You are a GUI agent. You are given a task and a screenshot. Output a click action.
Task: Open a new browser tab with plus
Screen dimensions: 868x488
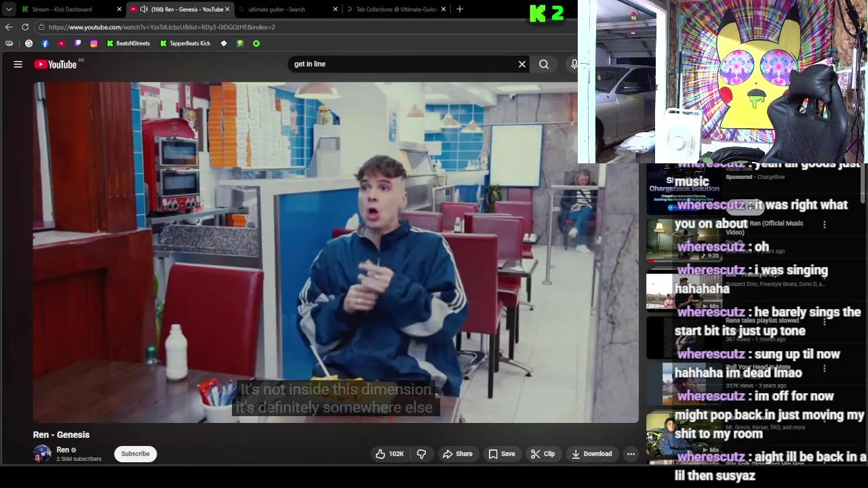pyautogui.click(x=460, y=9)
